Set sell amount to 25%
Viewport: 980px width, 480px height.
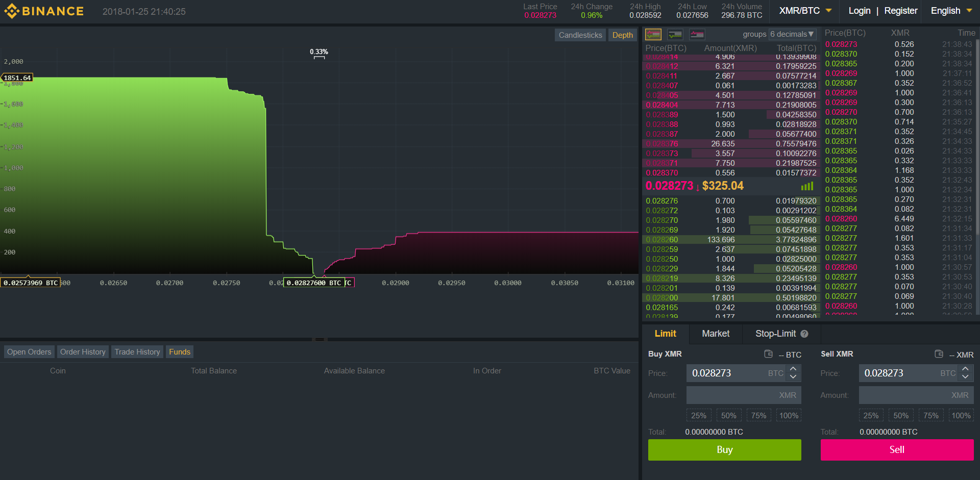[871, 416]
